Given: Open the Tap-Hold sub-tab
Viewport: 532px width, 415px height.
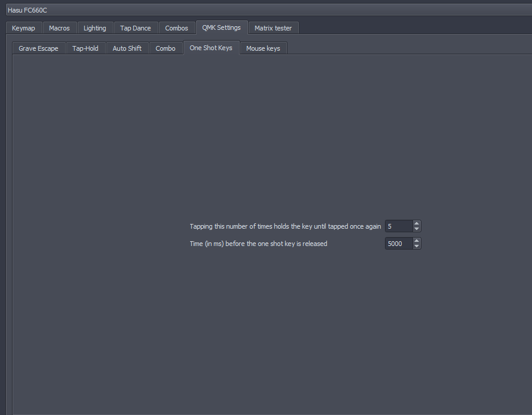Looking at the screenshot, I should (x=85, y=48).
